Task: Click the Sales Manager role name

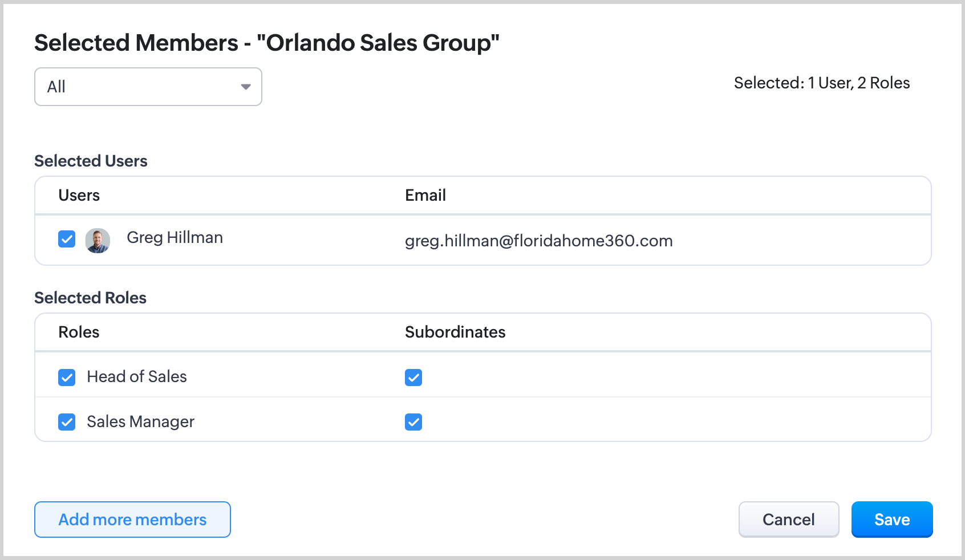Action: [x=141, y=422]
